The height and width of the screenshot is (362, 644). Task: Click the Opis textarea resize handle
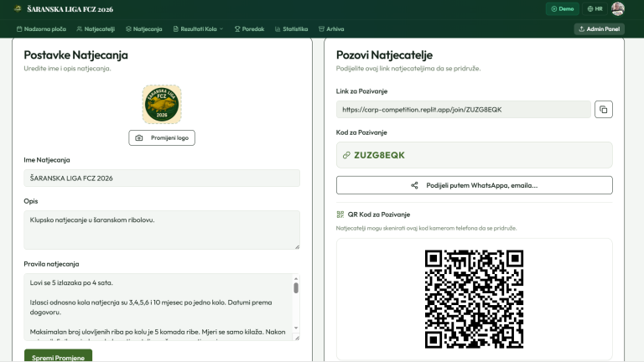click(x=297, y=246)
